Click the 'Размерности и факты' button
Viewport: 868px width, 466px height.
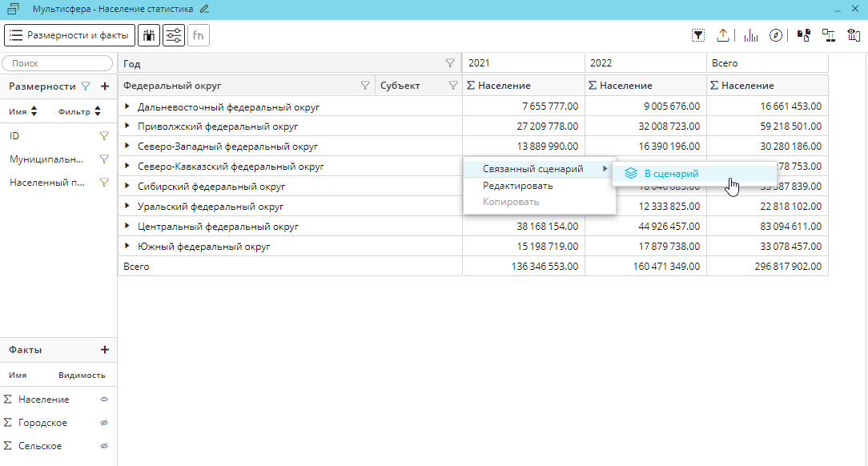click(70, 35)
